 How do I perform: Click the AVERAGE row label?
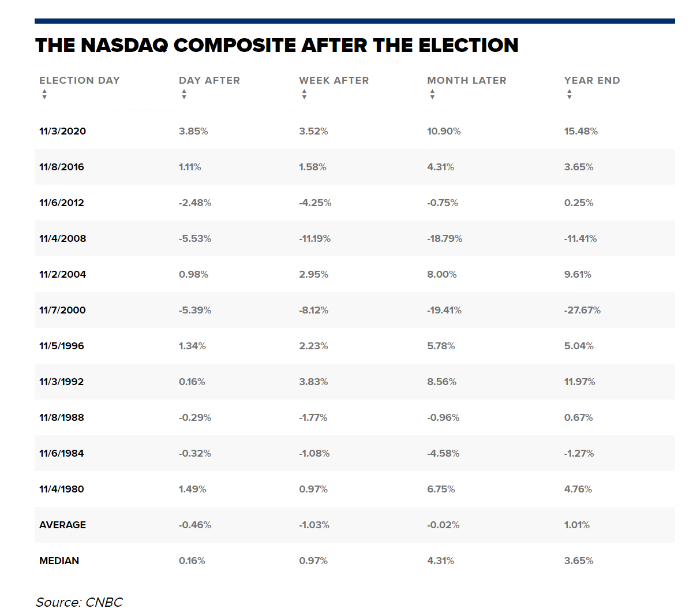click(x=62, y=525)
